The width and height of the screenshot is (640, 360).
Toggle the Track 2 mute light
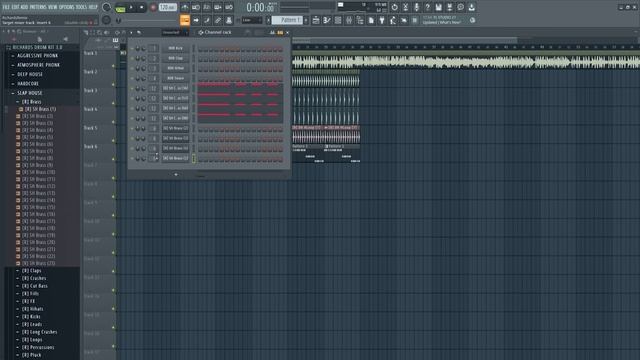[x=113, y=84]
